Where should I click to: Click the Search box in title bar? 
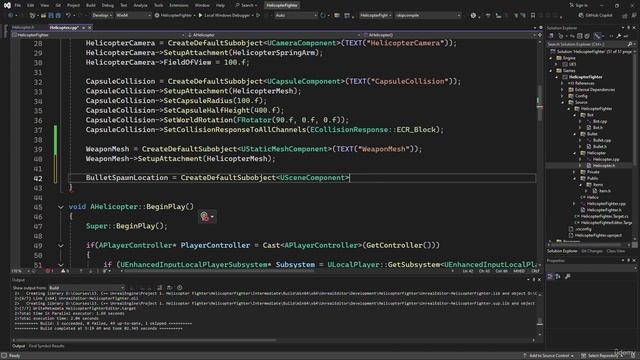pyautogui.click(x=246, y=5)
